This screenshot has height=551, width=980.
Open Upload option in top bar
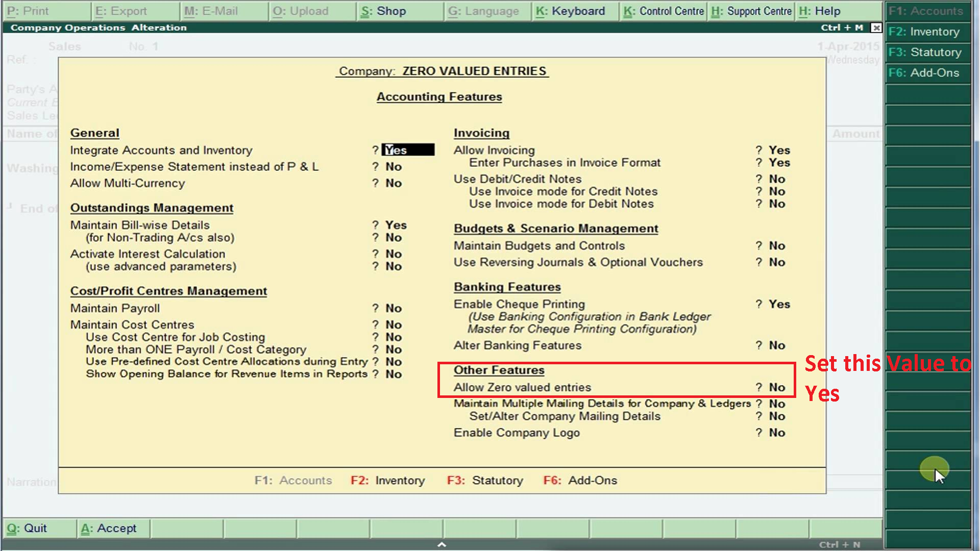pyautogui.click(x=312, y=11)
